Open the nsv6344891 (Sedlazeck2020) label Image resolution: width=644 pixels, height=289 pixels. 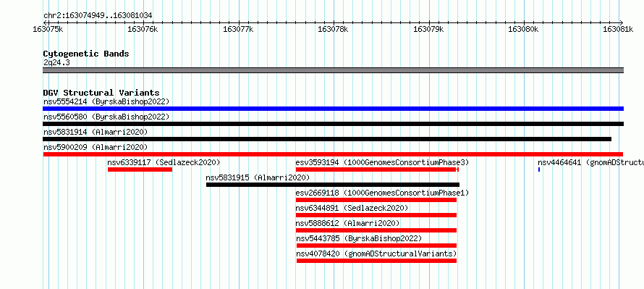click(352, 208)
